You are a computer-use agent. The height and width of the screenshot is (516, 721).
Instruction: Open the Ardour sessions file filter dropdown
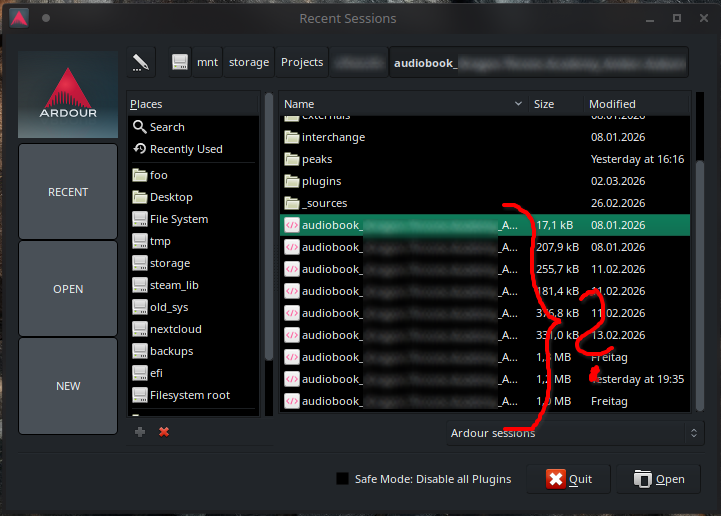574,433
